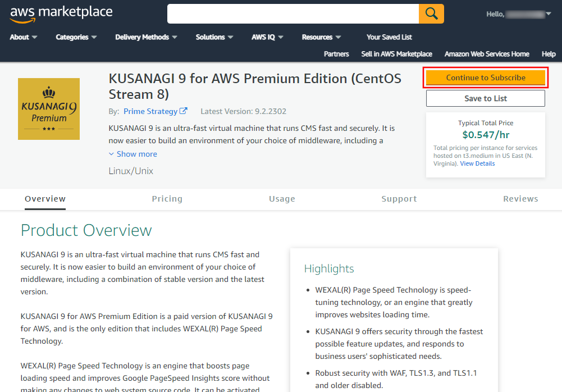Open the Prime Strategy vendor link
562x392 pixels.
[150, 111]
